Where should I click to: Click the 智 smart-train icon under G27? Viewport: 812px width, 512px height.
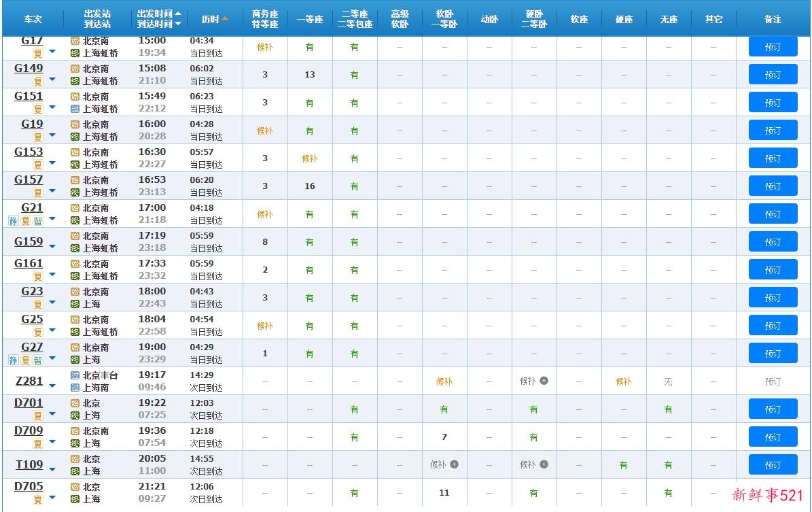pos(38,360)
